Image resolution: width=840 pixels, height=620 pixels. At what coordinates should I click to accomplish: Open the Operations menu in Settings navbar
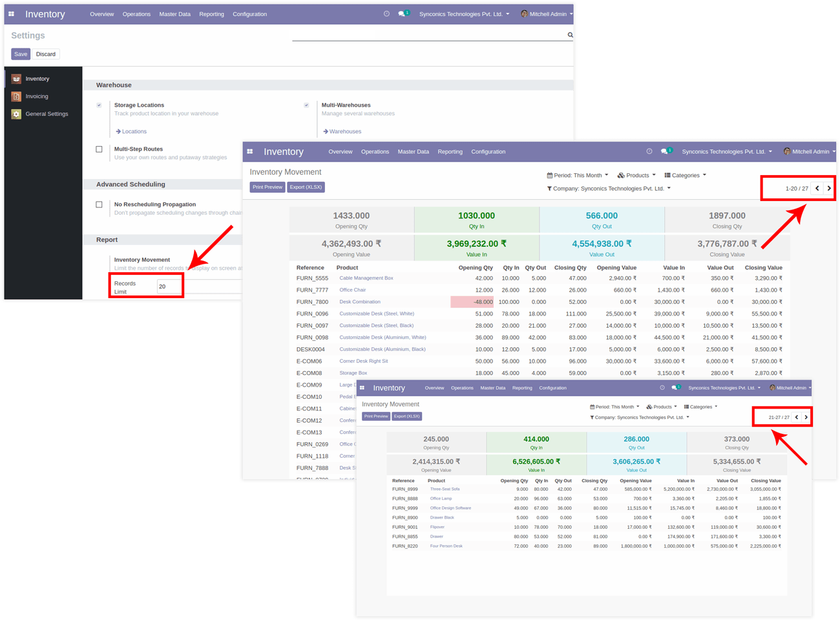point(136,14)
